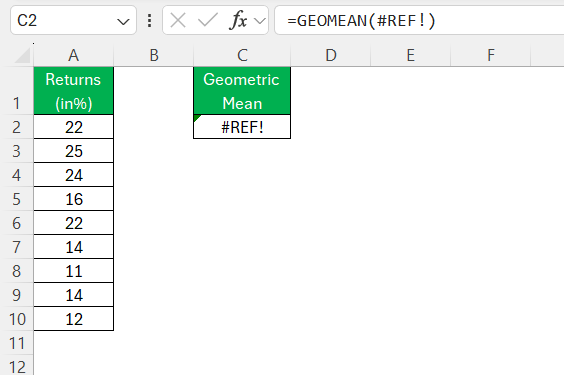Select cell A7 with value 14

(73, 247)
